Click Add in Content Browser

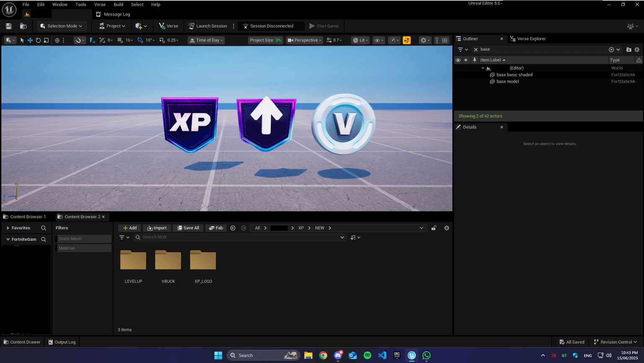coord(130,228)
